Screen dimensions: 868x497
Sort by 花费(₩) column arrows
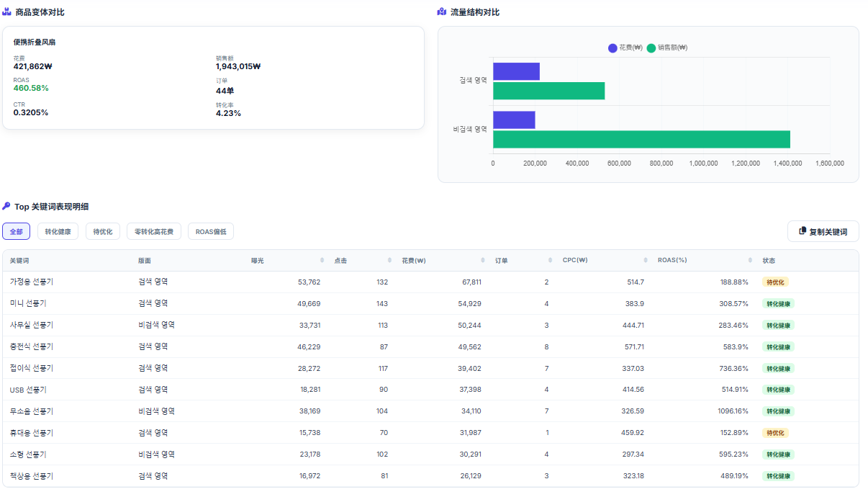[x=483, y=260]
